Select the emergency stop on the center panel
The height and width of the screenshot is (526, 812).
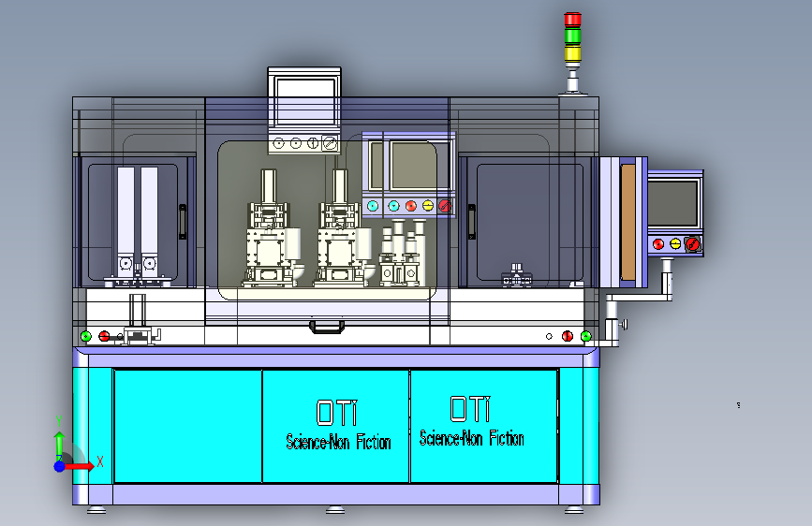(445, 206)
